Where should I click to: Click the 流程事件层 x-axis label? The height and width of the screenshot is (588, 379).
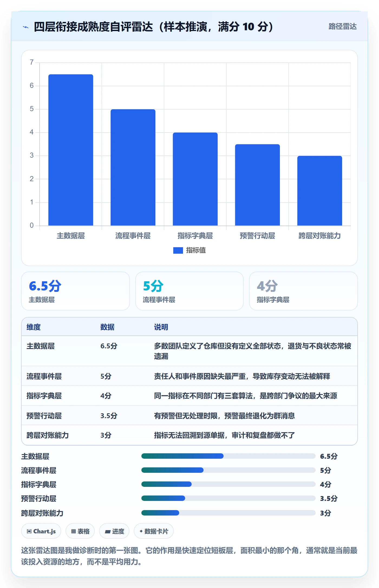point(133,236)
